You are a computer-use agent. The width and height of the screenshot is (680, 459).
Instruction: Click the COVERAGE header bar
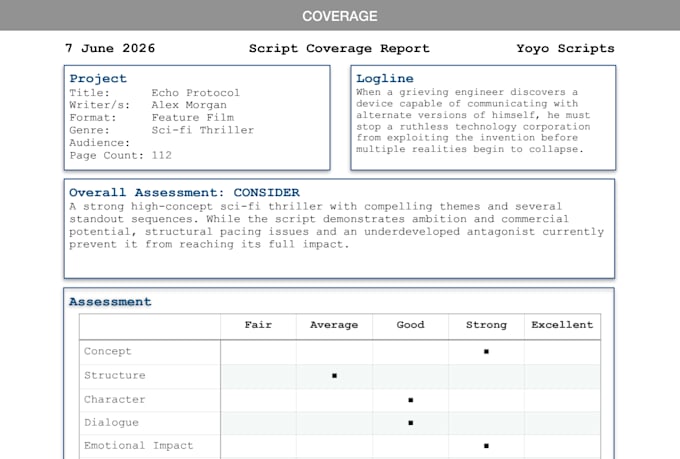(340, 15)
